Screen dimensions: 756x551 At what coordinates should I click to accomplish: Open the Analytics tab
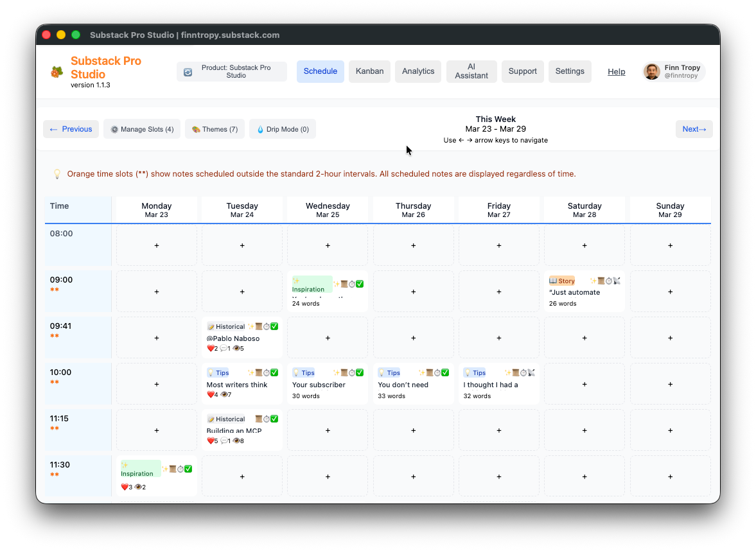tap(418, 72)
